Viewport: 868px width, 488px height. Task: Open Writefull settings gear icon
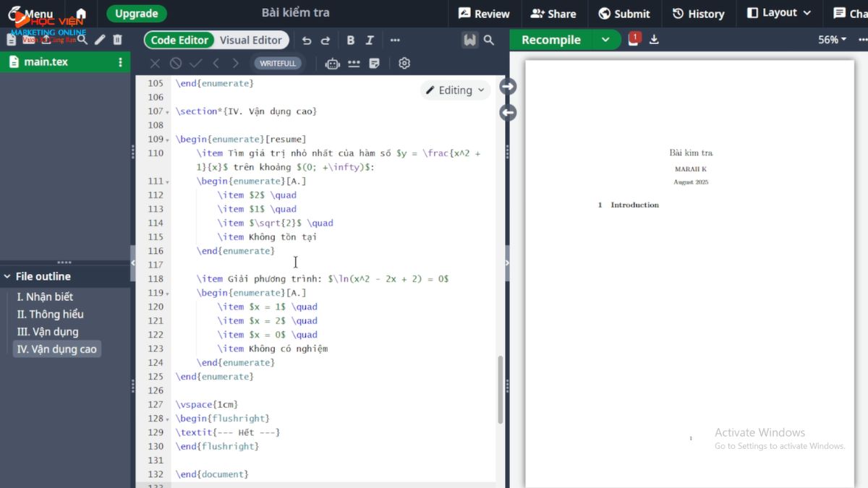coord(404,63)
